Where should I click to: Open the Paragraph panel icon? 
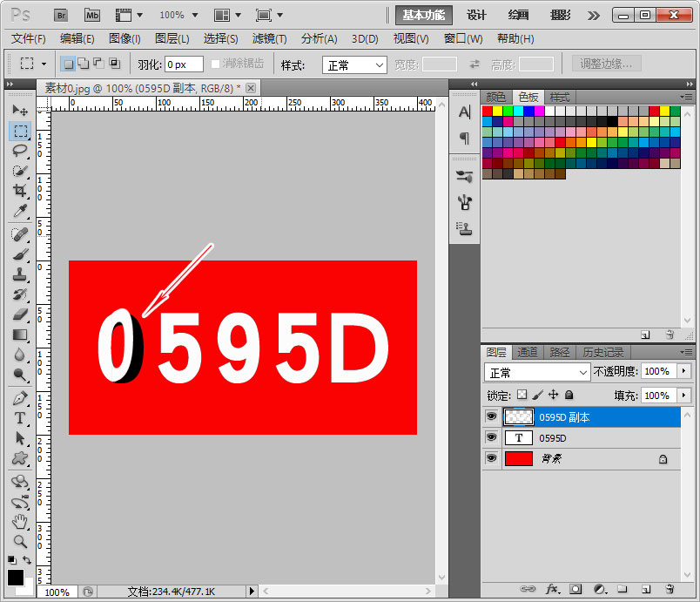click(465, 138)
